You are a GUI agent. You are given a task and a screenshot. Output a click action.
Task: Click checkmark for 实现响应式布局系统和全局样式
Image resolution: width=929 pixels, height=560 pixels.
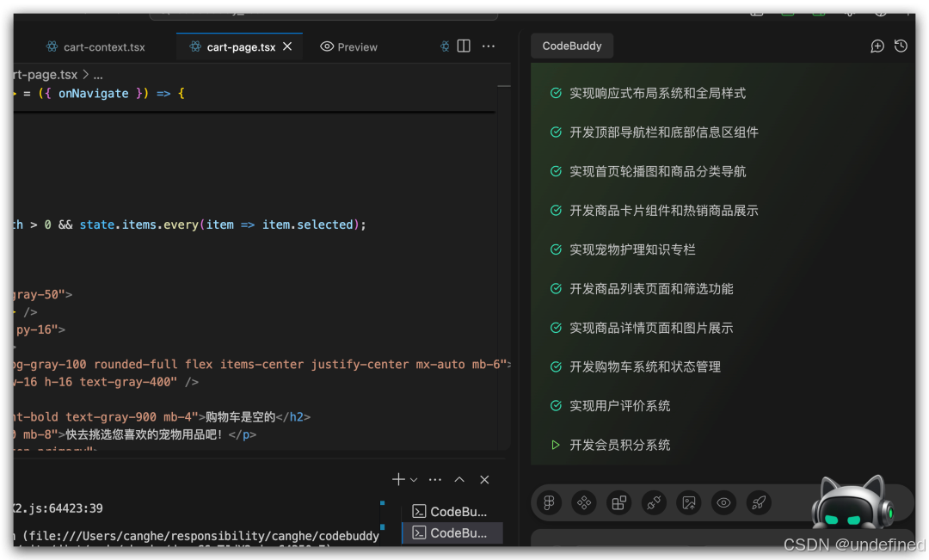556,93
